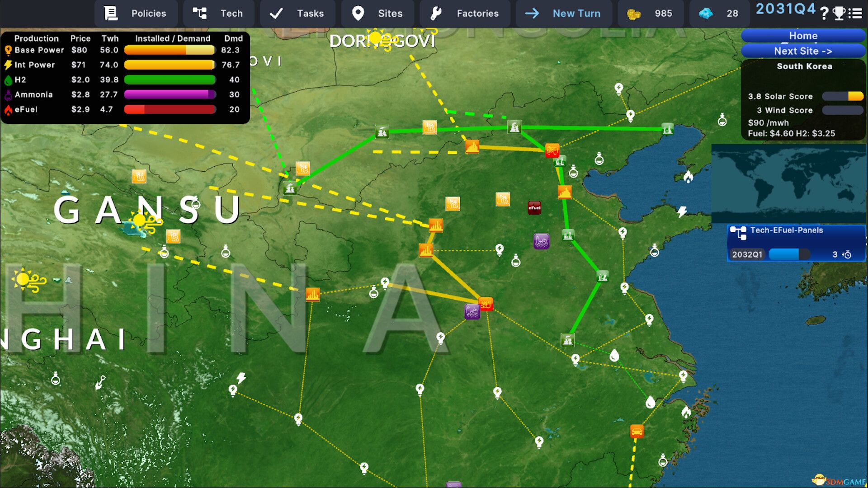Open the Sites menu
The image size is (868, 488).
click(x=377, y=14)
